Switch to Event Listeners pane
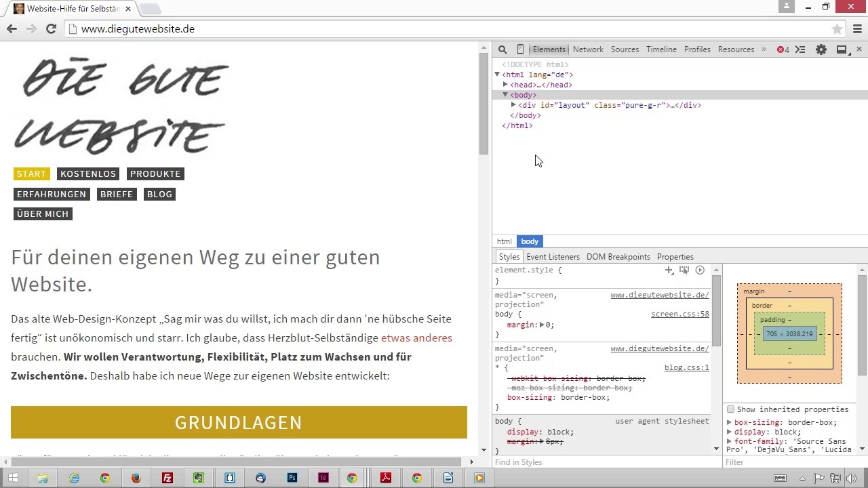The height and width of the screenshot is (488, 868). click(553, 257)
